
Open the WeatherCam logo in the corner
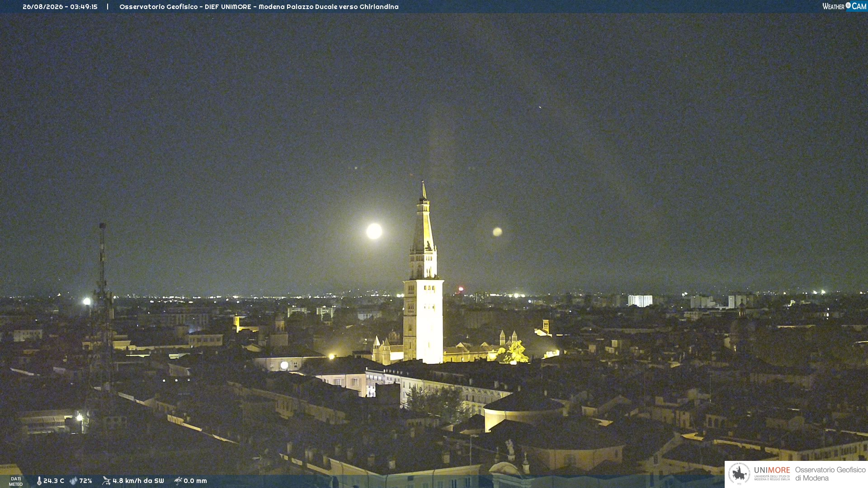pos(844,6)
